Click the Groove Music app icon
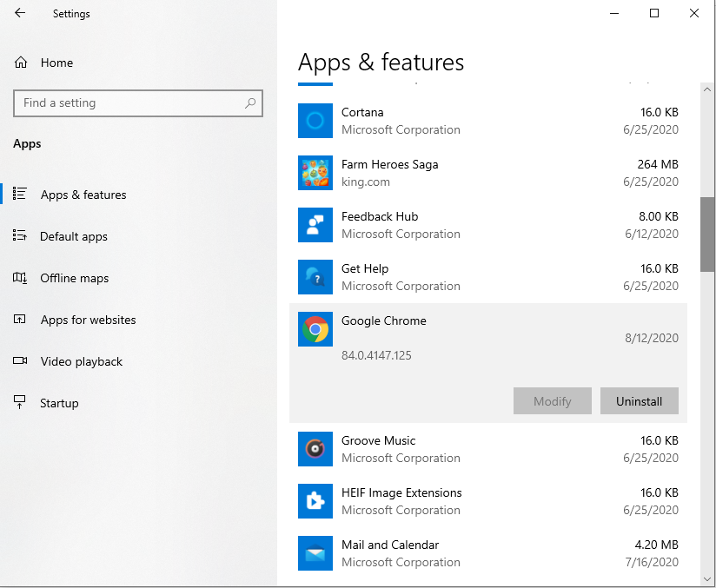This screenshot has width=716, height=588. [x=315, y=449]
